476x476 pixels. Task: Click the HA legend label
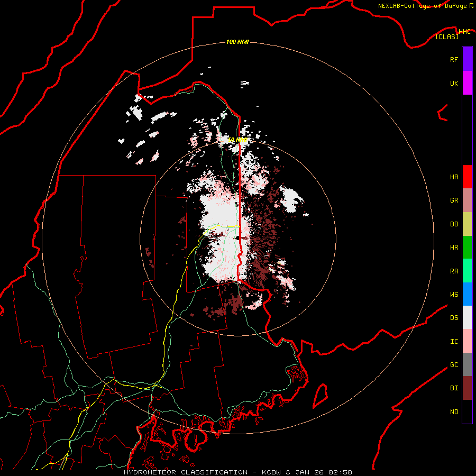(x=454, y=177)
